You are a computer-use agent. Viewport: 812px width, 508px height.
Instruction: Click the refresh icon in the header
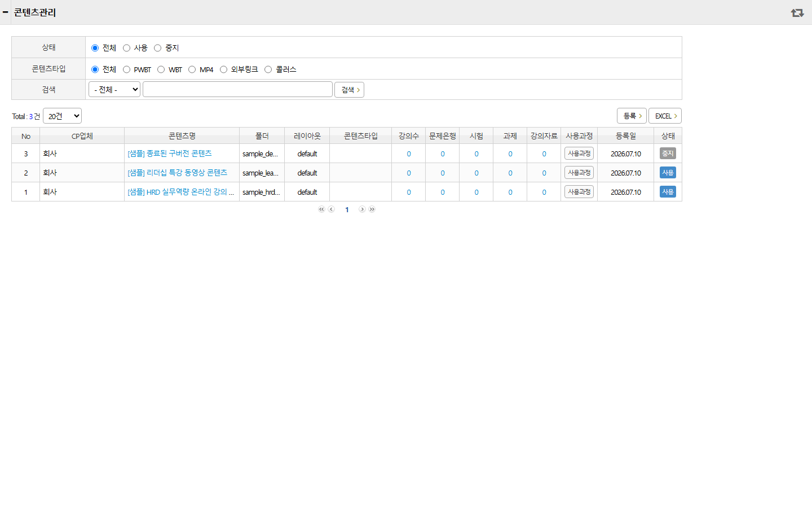click(x=797, y=12)
